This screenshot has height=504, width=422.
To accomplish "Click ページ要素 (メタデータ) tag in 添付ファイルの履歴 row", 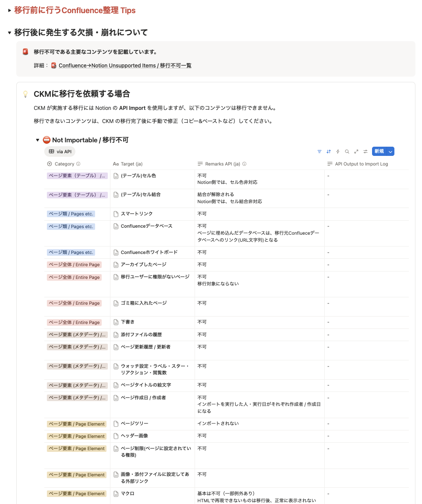I will coord(77,335).
